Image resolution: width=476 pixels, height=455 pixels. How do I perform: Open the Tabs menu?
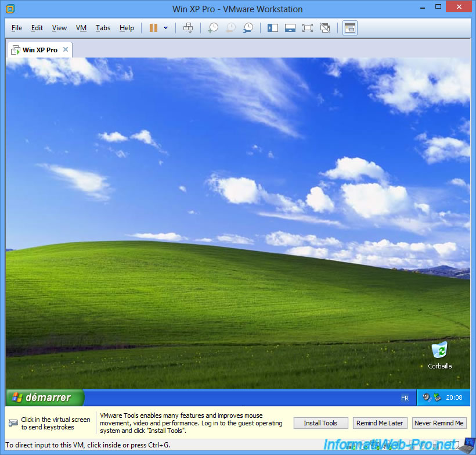[103, 28]
